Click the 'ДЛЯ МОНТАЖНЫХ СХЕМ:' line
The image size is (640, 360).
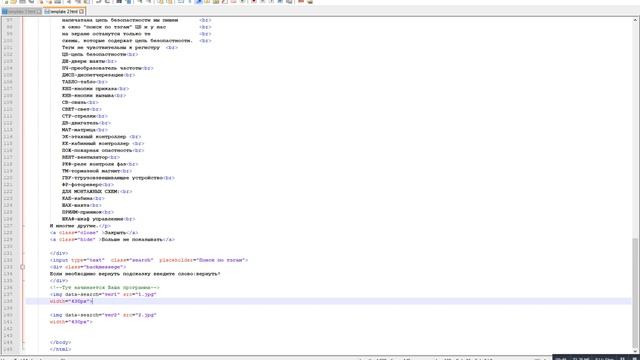click(96, 191)
